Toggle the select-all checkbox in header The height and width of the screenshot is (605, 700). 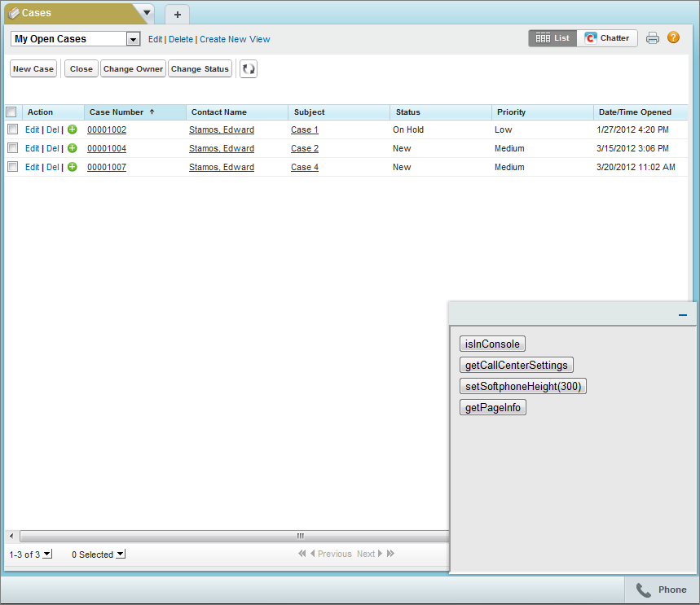point(11,112)
